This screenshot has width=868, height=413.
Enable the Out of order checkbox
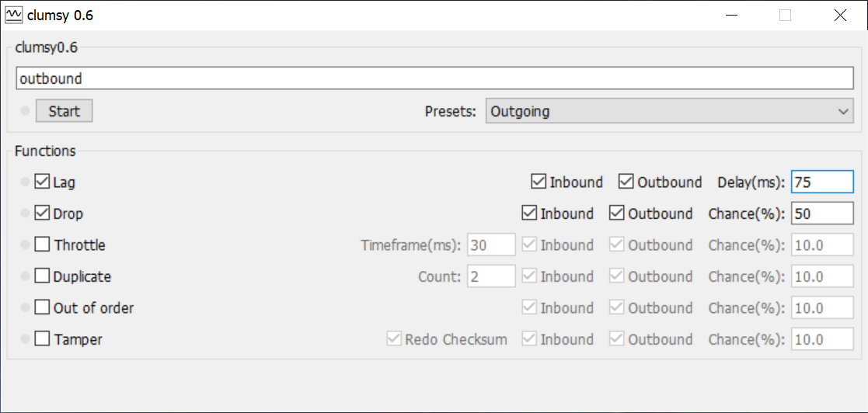(x=41, y=307)
